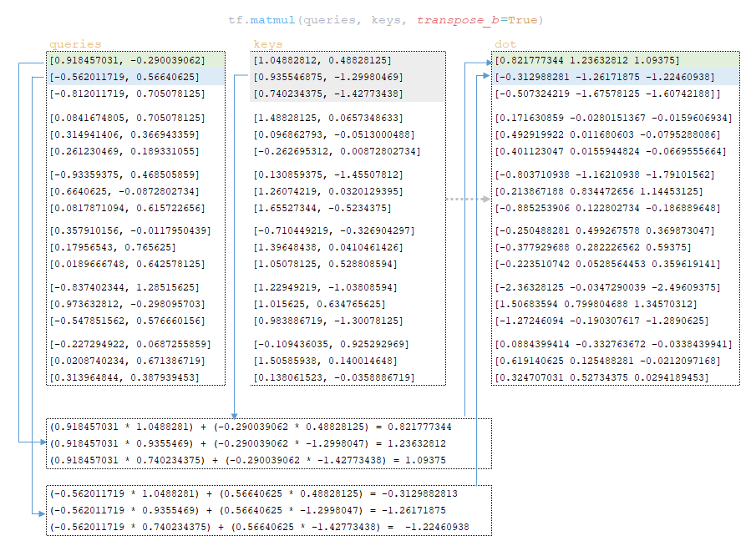The height and width of the screenshot is (541, 756).
Task: Select dot row starting with -2.36328125
Action: (608, 287)
